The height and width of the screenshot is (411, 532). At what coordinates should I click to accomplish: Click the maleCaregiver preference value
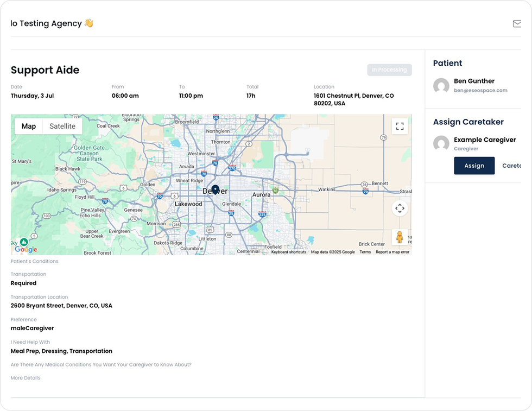point(32,328)
